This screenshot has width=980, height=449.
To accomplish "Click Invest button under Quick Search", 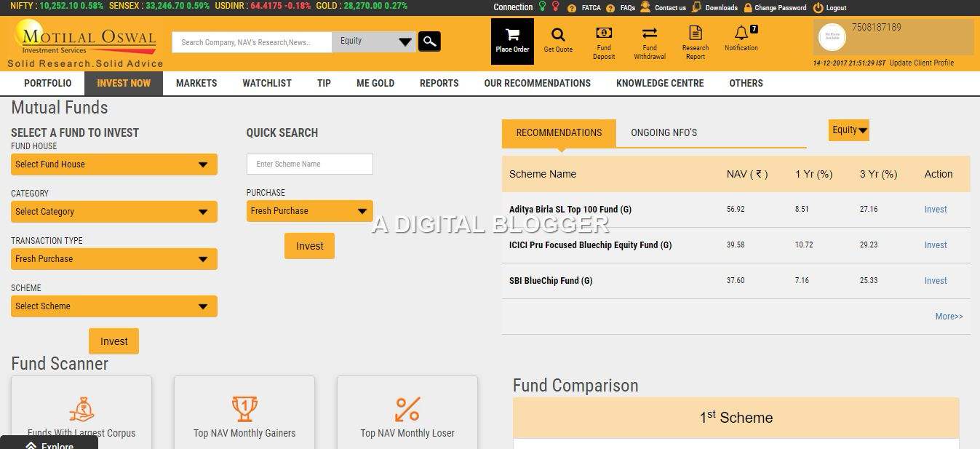I will pos(309,246).
